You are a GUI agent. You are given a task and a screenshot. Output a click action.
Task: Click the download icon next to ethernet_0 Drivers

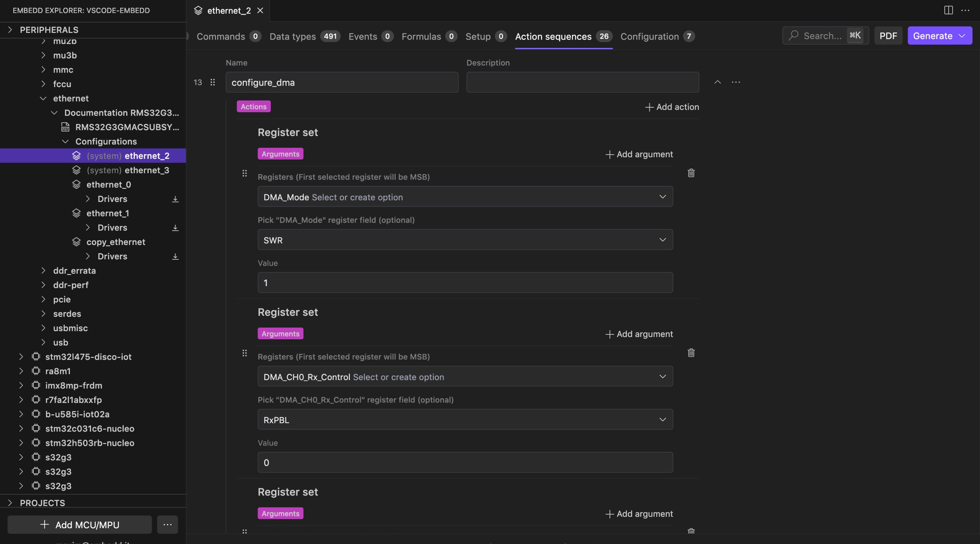click(x=175, y=199)
